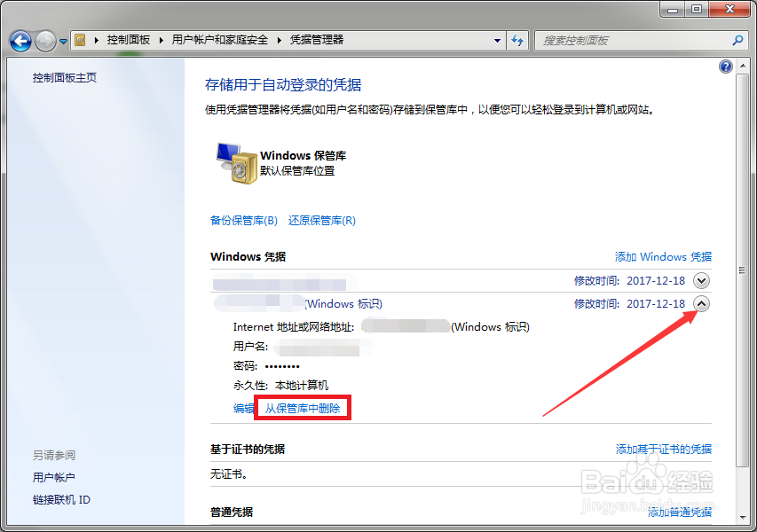Click the back navigation arrow

[x=20, y=40]
